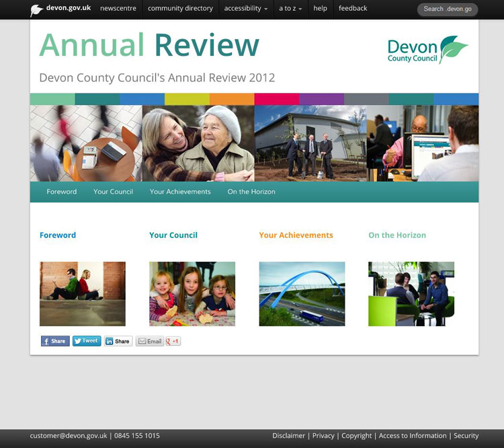504x448 pixels.
Task: Click the 0845 155 1015 phone number
Action: [137, 436]
